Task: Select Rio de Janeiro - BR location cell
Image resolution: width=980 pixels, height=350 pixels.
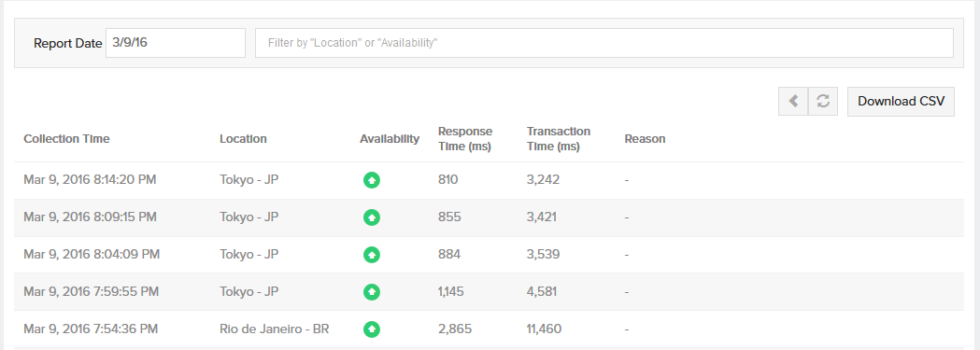Action: pos(275,329)
